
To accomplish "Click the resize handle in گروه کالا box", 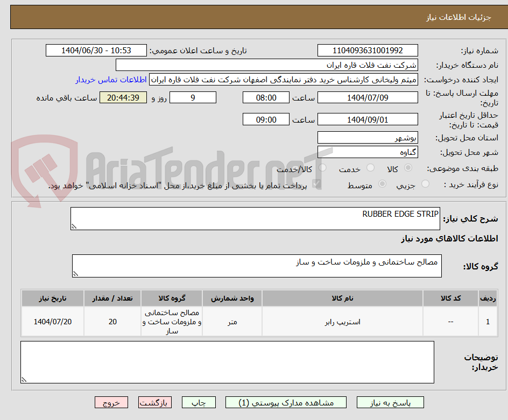I will (76, 274).
